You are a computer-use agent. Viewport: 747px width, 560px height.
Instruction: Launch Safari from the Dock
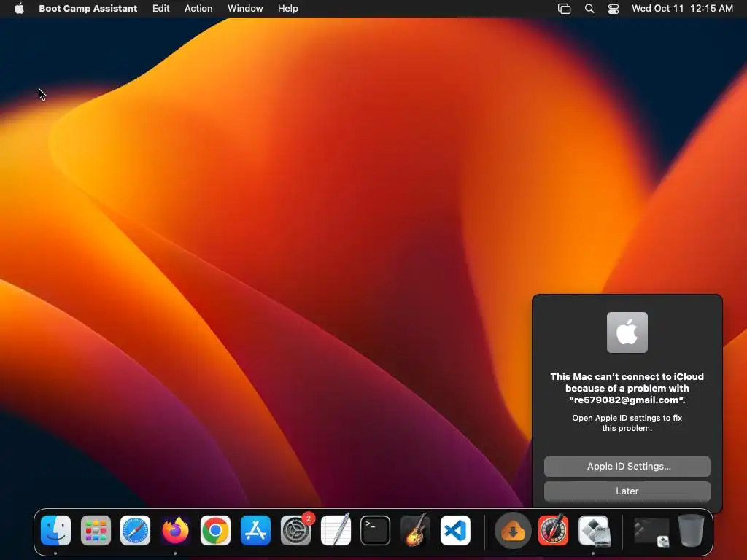click(x=135, y=531)
